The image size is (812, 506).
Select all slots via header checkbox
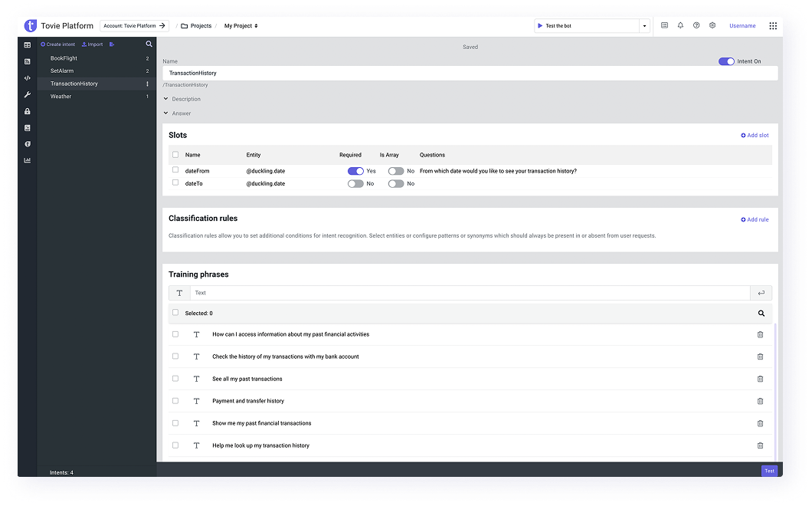(175, 155)
